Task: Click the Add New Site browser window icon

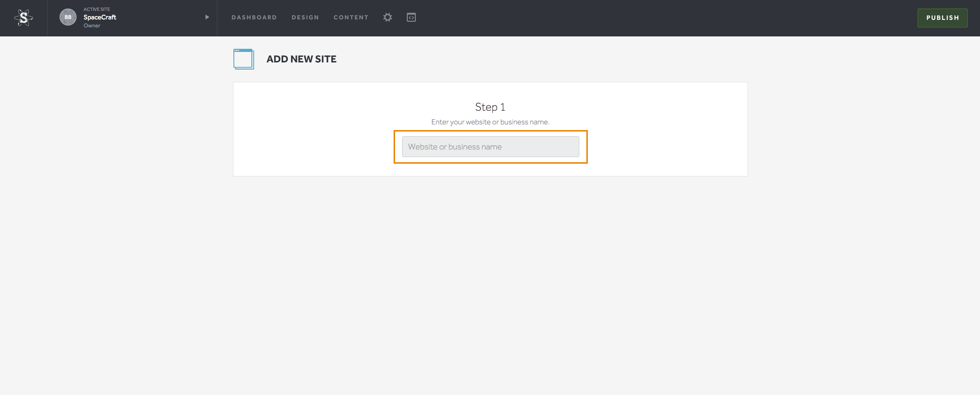Action: (244, 59)
